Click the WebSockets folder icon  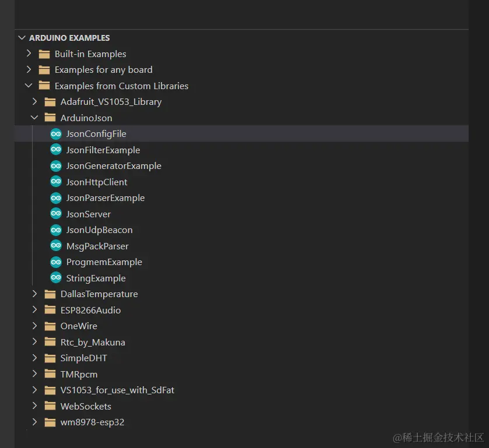click(50, 406)
